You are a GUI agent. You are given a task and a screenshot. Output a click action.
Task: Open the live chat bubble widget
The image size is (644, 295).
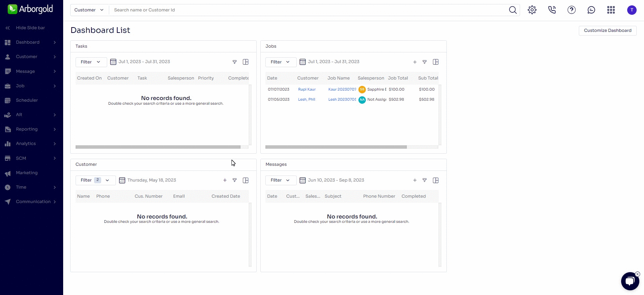(x=630, y=281)
